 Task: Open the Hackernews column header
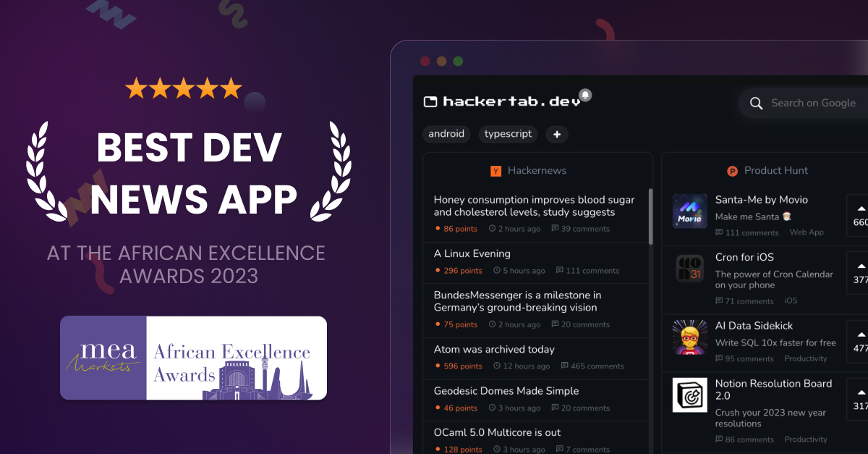pos(537,171)
